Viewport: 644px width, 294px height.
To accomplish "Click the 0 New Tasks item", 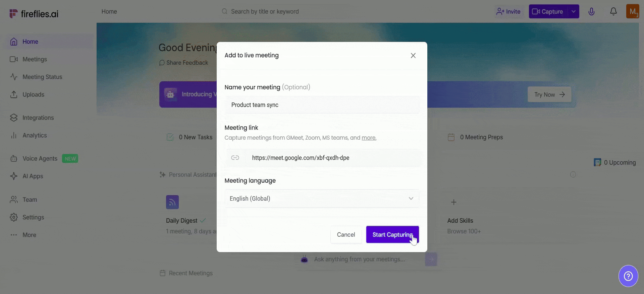I will pyautogui.click(x=190, y=137).
